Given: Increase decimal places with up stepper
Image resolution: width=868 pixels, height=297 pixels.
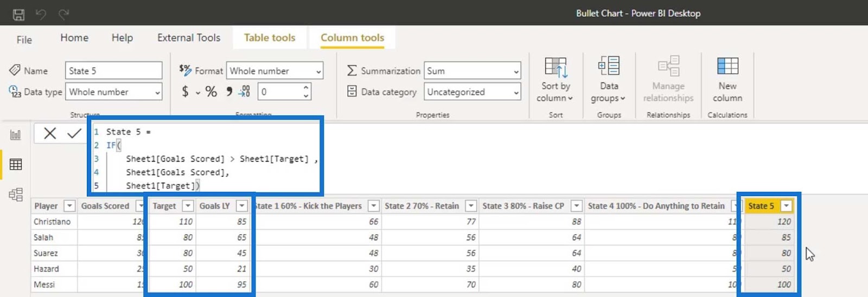Looking at the screenshot, I should [306, 87].
